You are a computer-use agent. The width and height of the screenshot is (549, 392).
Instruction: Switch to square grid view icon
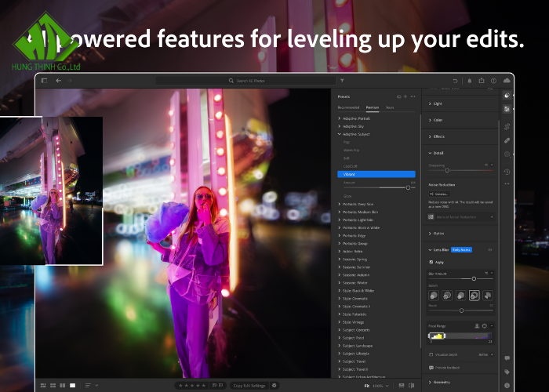point(53,386)
